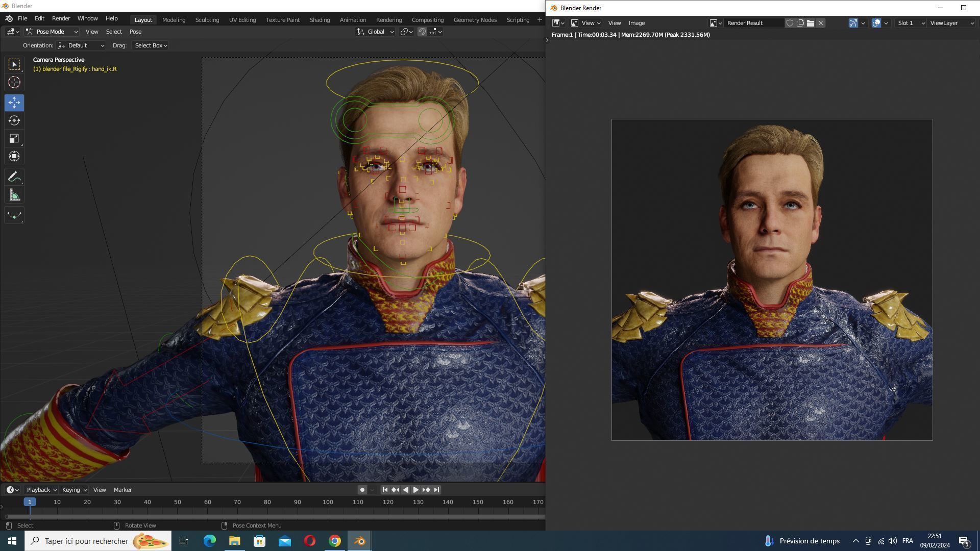The width and height of the screenshot is (980, 551).
Task: Select the Move tool
Action: (x=14, y=103)
